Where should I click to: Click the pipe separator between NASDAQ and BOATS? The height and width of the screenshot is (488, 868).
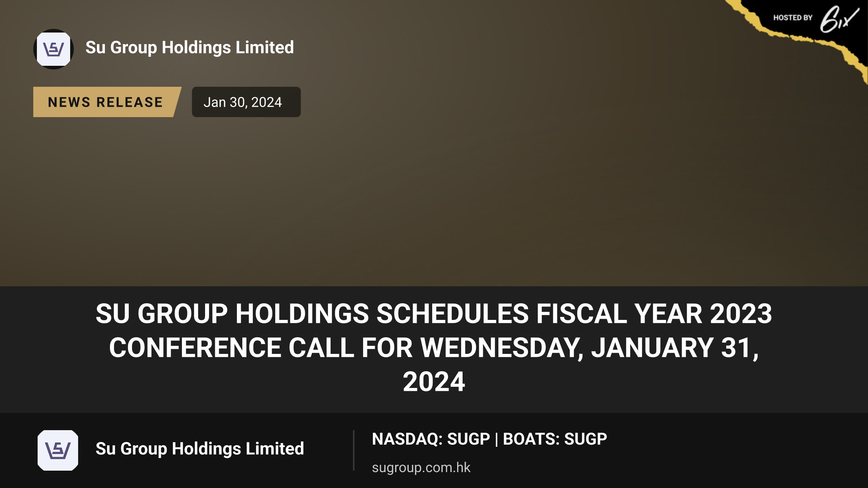pyautogui.click(x=497, y=440)
